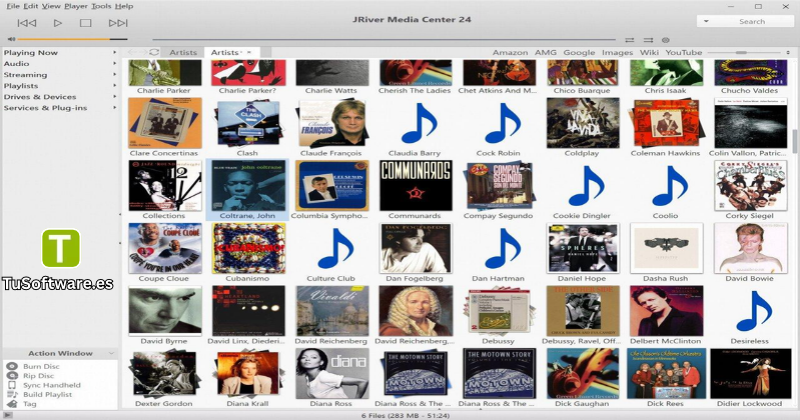
Task: Open the Clash artist thumbnail
Action: 248,123
